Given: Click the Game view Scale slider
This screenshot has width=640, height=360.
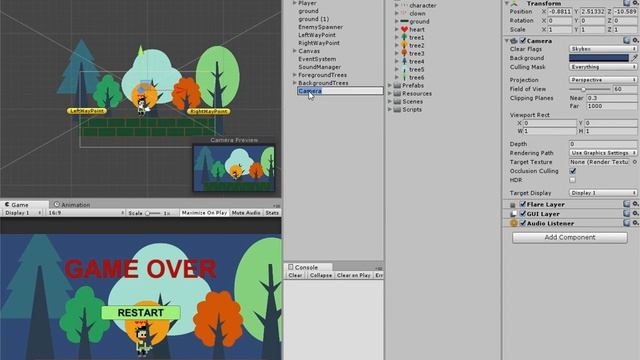Looking at the screenshot, I should pos(152,213).
